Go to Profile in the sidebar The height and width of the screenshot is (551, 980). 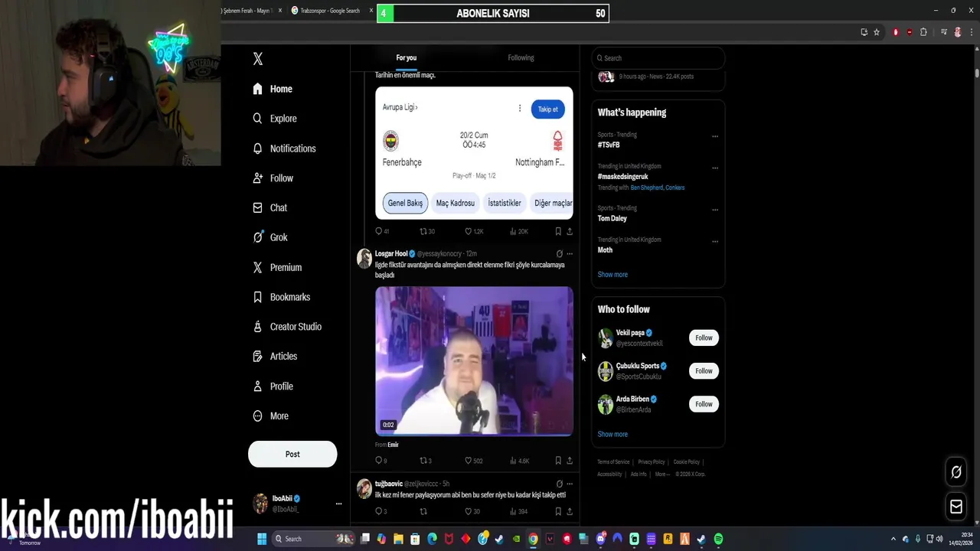(x=273, y=386)
